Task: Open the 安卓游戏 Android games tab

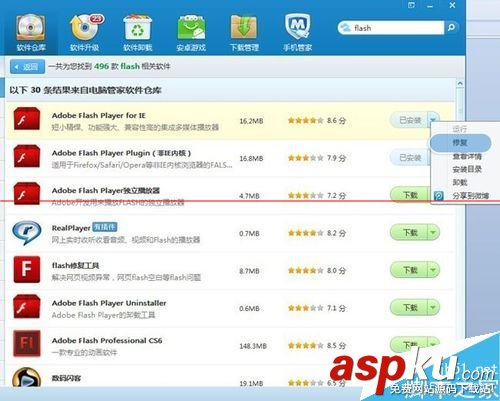Action: [x=191, y=33]
